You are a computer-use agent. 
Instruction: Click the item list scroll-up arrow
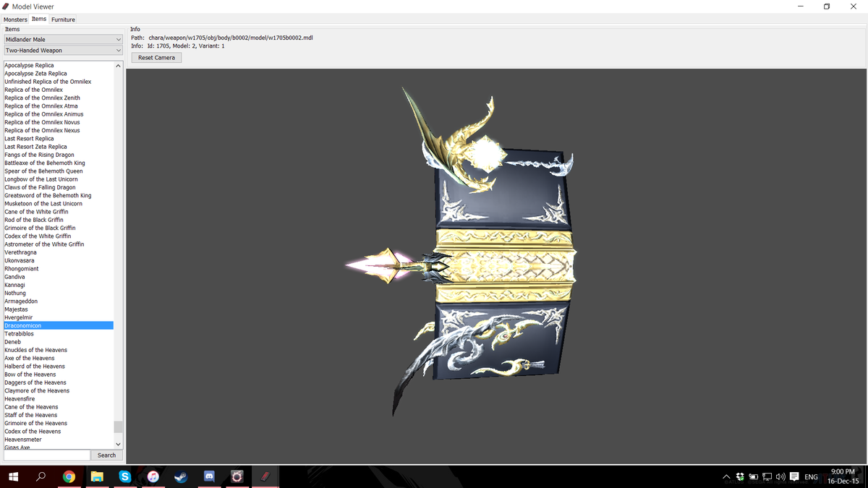[119, 66]
